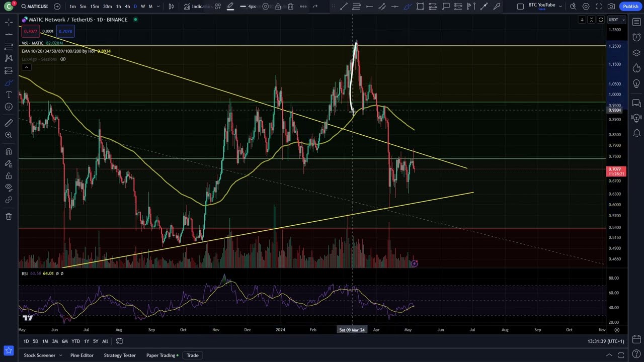This screenshot has width=644, height=362.
Task: Toggle the magnet mode icon
Action: [x=9, y=152]
